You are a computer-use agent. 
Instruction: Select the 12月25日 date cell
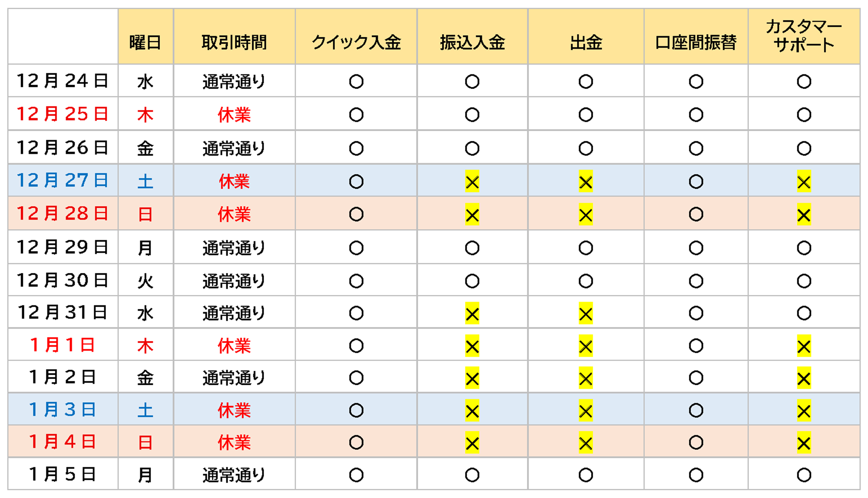[x=62, y=114]
